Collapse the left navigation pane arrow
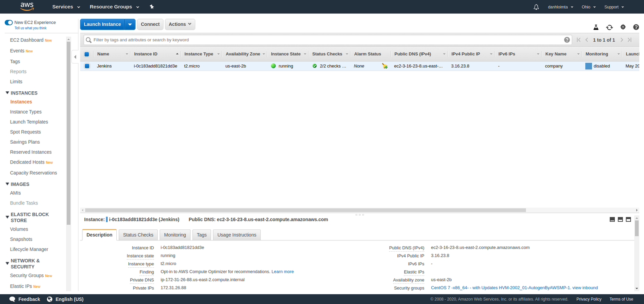Screen dimensions: 644x304 point(75,57)
